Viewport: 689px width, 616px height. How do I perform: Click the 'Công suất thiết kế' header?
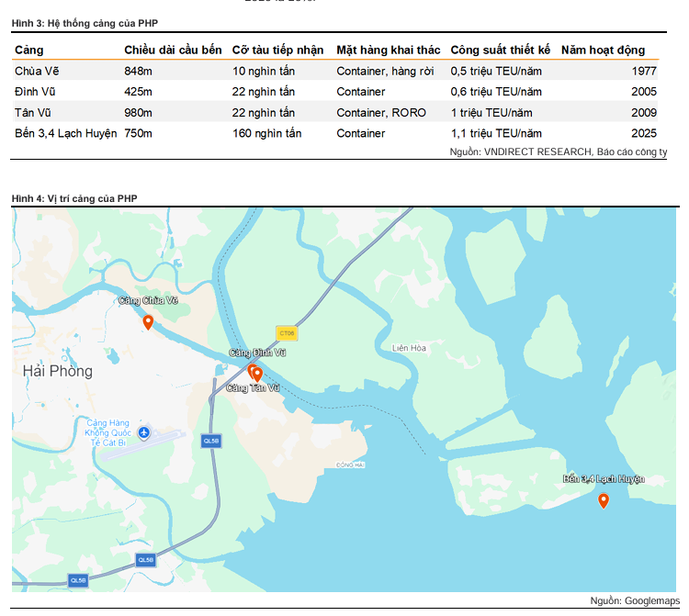tap(500, 50)
